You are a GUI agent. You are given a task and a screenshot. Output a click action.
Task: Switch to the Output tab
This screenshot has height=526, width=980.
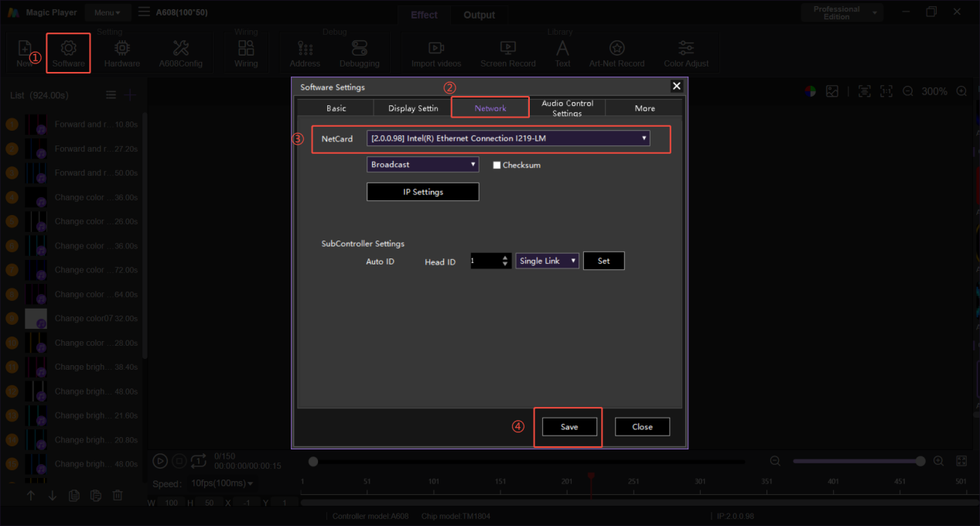click(479, 15)
